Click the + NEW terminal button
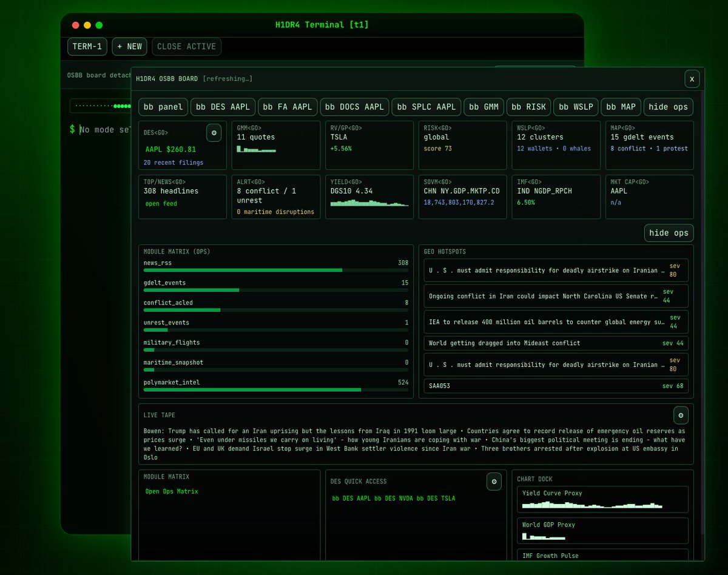This screenshot has width=728, height=575. pyautogui.click(x=129, y=47)
